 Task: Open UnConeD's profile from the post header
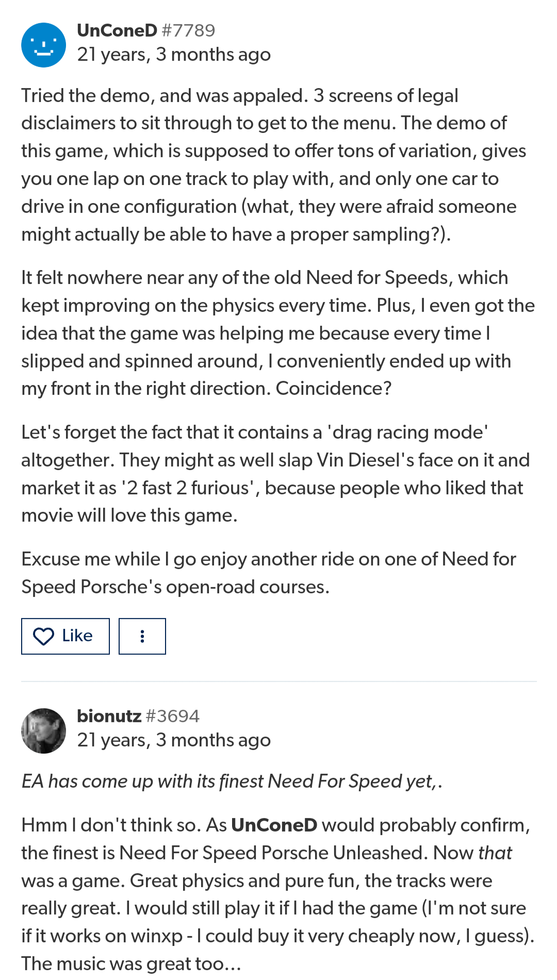click(117, 30)
